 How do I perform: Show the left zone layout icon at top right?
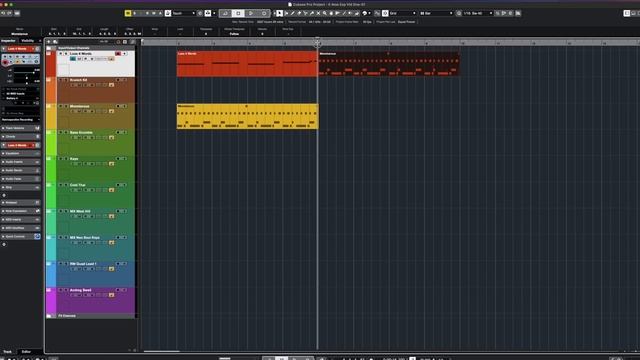[x=627, y=13]
